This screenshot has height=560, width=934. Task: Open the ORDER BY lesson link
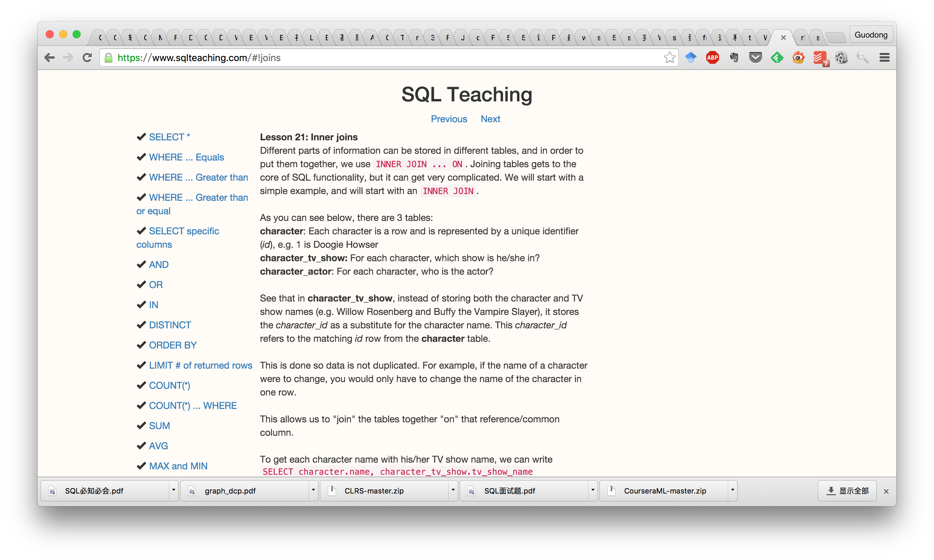173,345
